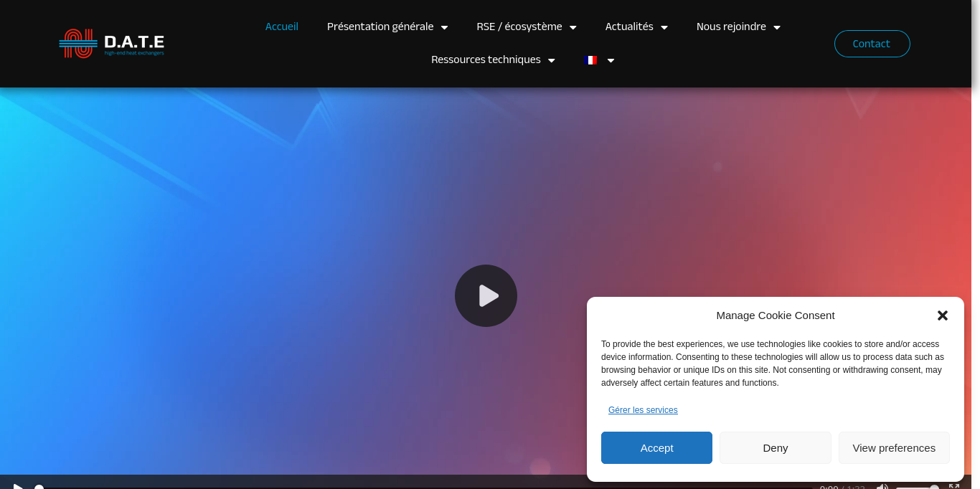The image size is (980, 489).
Task: Click the video progress bar
Action: coord(425,488)
